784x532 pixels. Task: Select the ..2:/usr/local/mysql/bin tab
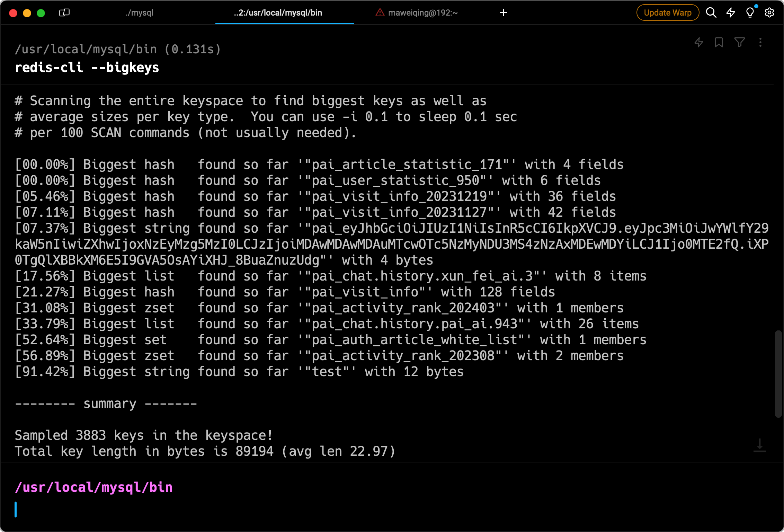point(278,13)
